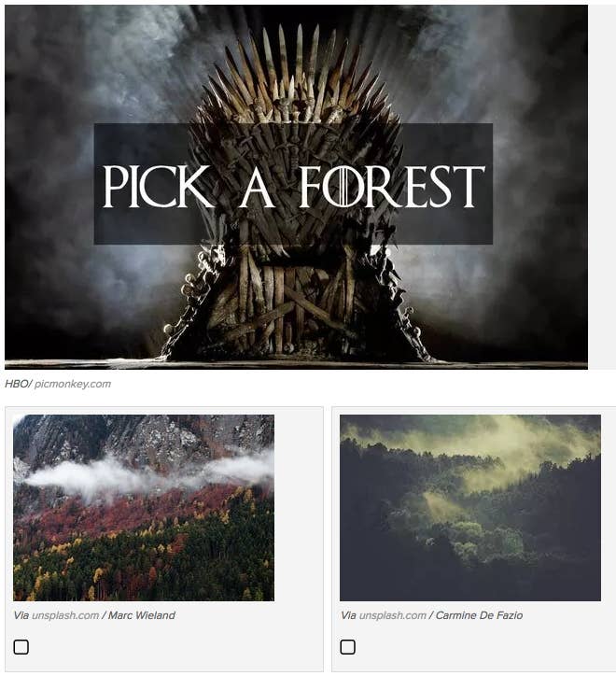Screen dimensions: 616x676
Task: Click the word PICK in the banner
Action: click(158, 186)
